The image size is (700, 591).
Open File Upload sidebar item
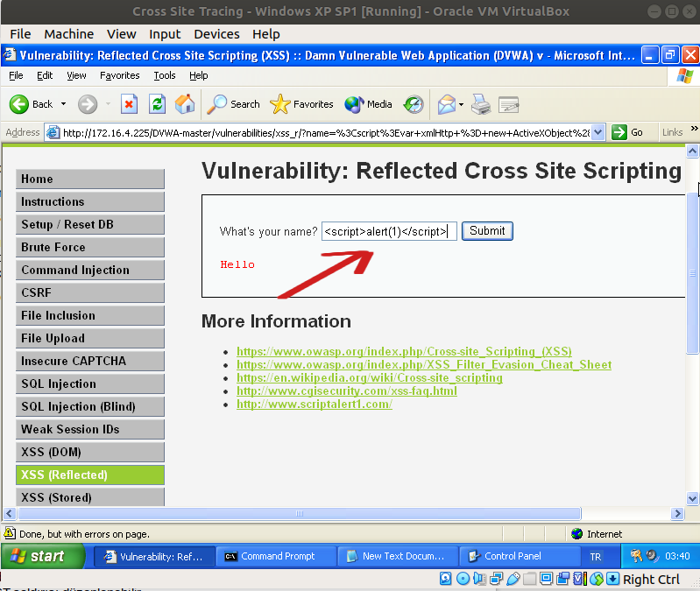[90, 338]
